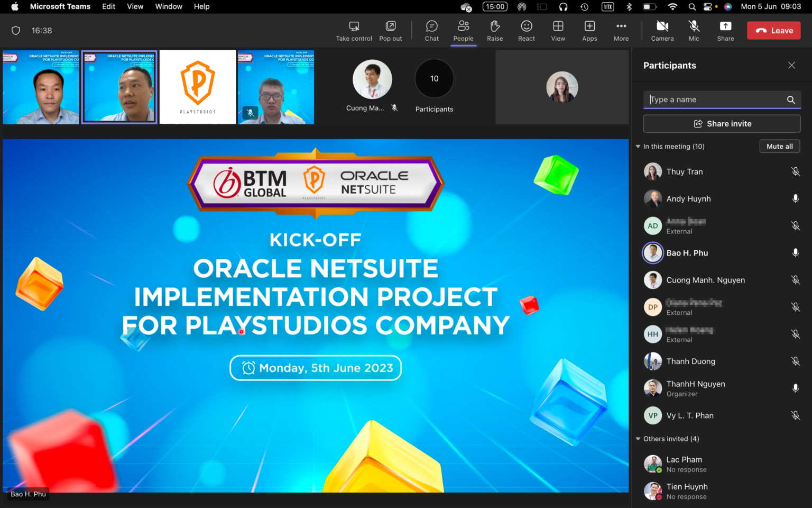
Task: Click the DP external participant's mic icon
Action: (x=795, y=307)
